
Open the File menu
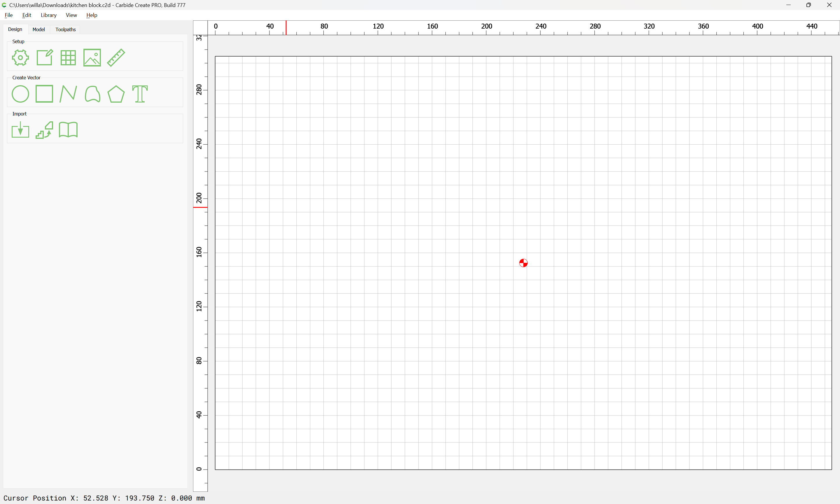click(x=8, y=15)
